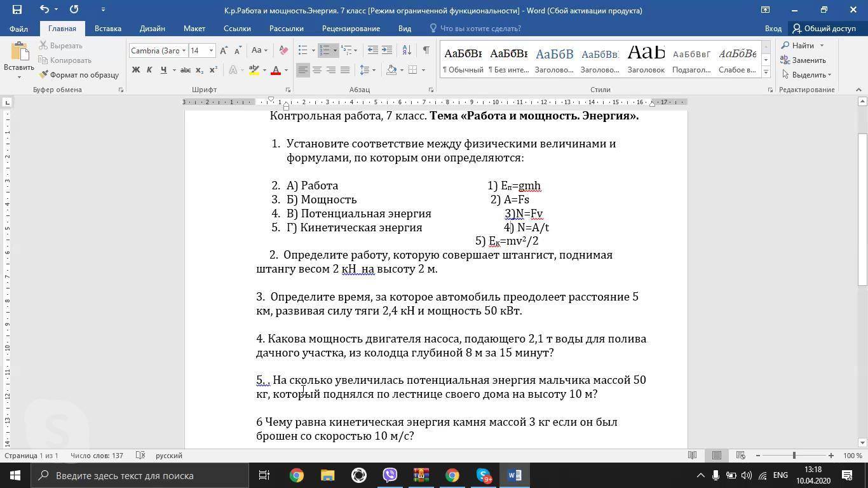Toggle superscript formatting
The height and width of the screenshot is (488, 868).
(x=213, y=70)
